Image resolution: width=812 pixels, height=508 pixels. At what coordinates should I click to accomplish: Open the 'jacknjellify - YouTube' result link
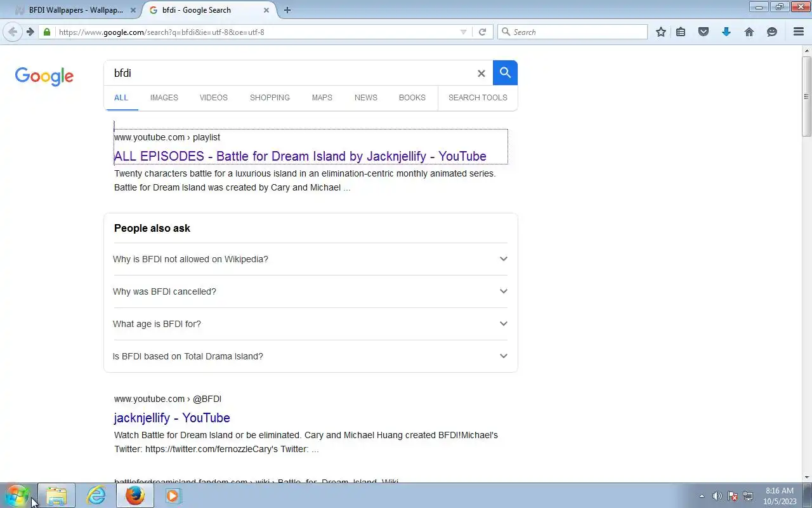point(172,418)
